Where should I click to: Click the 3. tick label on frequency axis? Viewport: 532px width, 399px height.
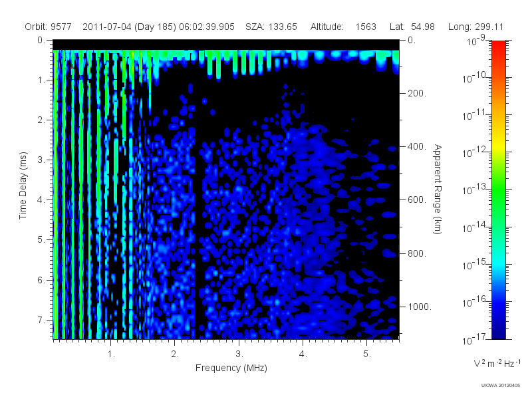pos(239,354)
